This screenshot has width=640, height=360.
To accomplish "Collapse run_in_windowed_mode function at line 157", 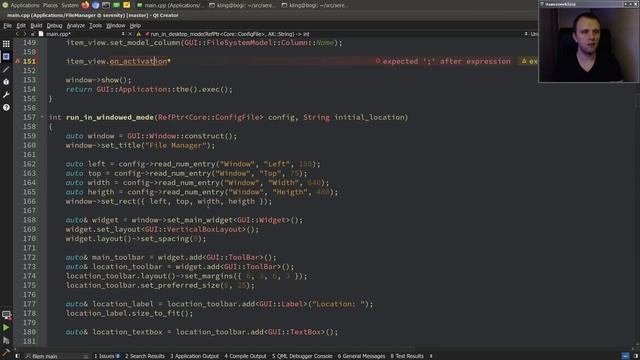I will 42,117.
